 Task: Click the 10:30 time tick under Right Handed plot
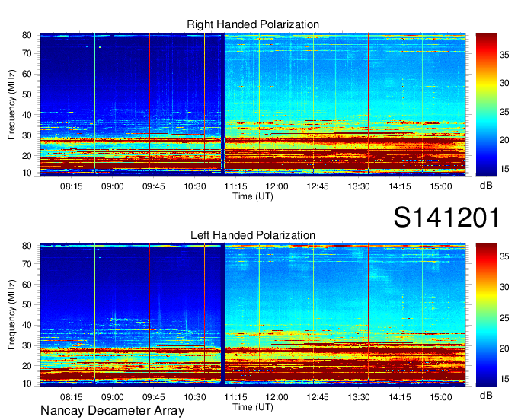(x=194, y=186)
